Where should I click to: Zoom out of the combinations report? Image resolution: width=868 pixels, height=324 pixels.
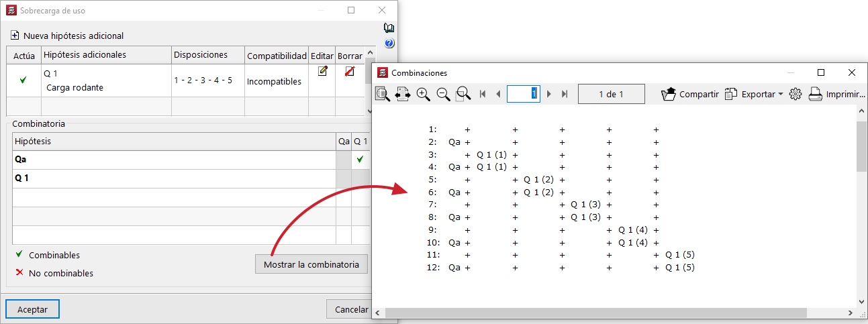443,95
